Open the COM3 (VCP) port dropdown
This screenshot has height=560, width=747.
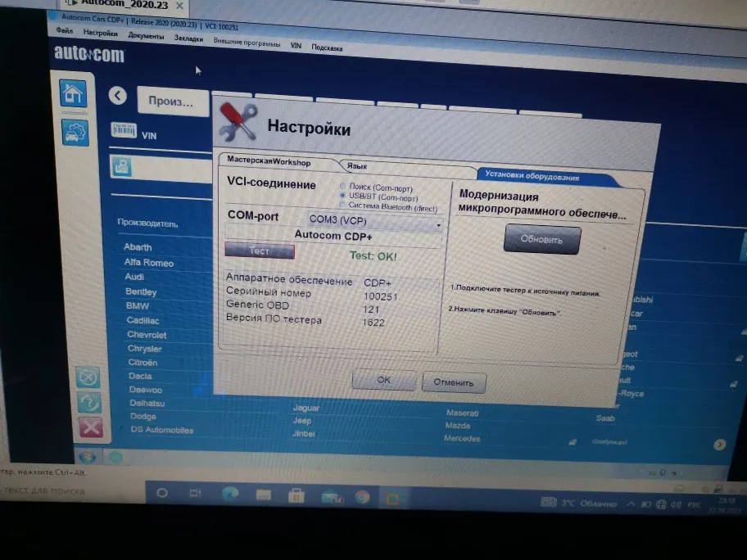click(374, 221)
